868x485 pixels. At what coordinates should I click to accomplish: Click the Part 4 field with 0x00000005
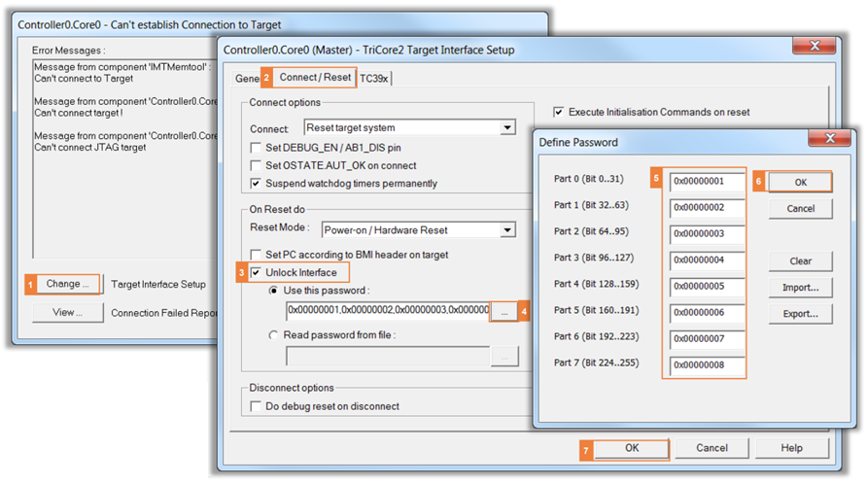(x=707, y=287)
